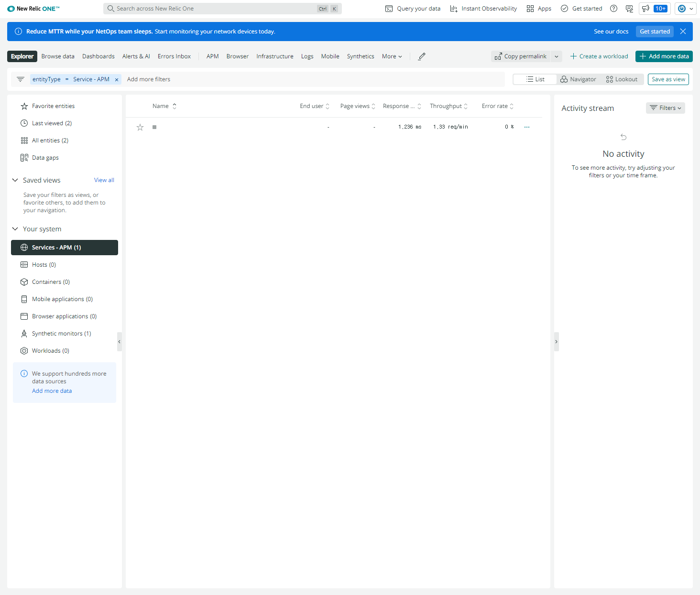The height and width of the screenshot is (595, 700).
Task: Click Copy permalink button
Action: pos(521,56)
